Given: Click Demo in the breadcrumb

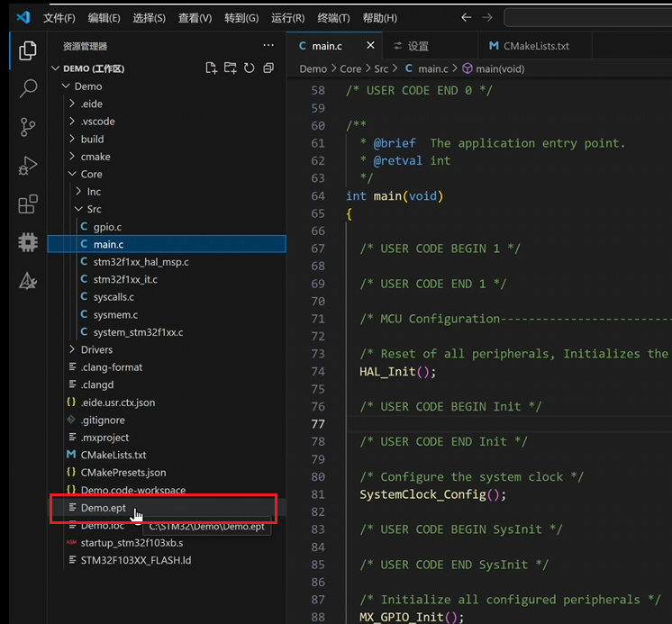Looking at the screenshot, I should pos(313,69).
